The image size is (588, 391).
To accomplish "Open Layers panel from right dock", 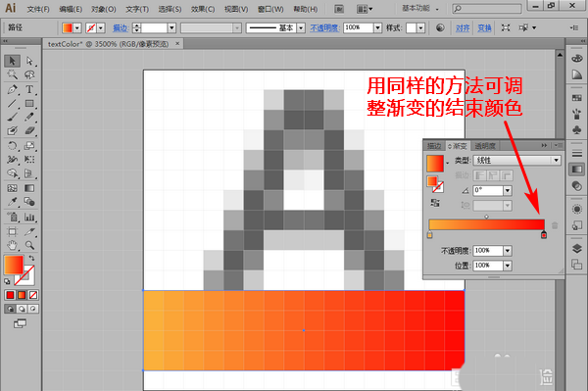I will coord(577,248).
